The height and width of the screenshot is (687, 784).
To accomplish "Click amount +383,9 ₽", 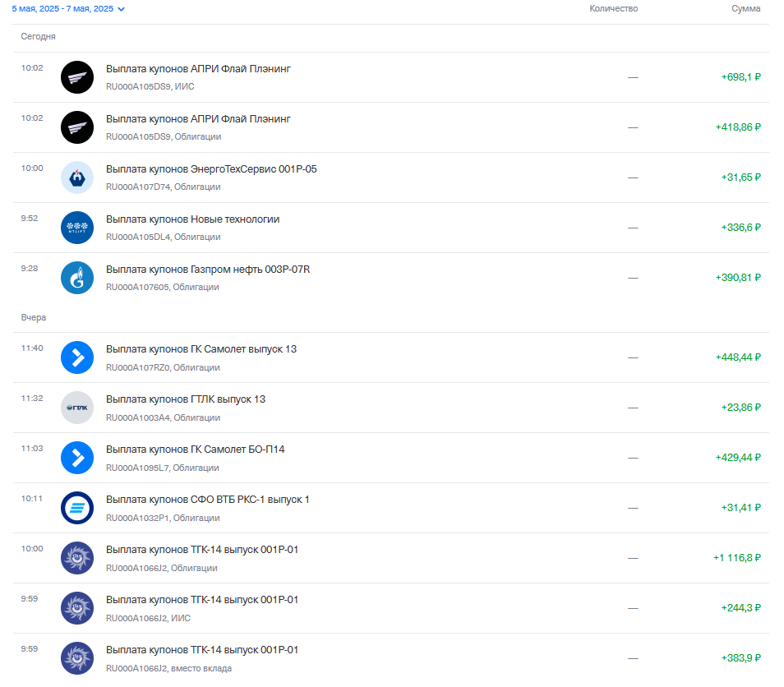I will 740,657.
